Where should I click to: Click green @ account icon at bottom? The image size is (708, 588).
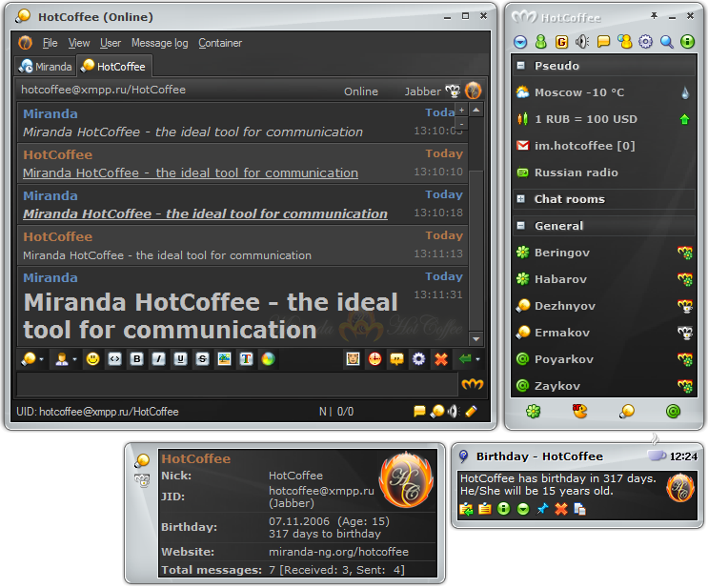click(x=673, y=412)
